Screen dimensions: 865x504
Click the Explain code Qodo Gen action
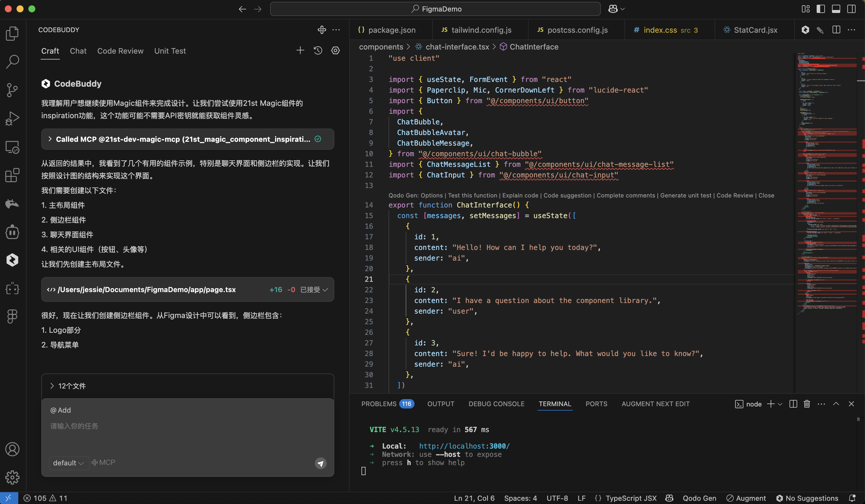(520, 195)
